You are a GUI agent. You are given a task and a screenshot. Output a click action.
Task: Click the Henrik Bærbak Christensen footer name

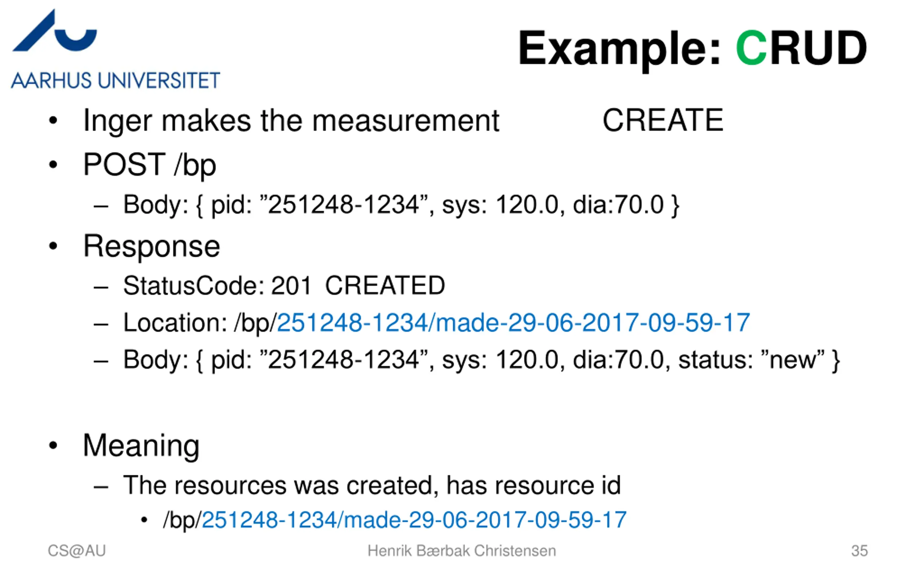pyautogui.click(x=462, y=551)
